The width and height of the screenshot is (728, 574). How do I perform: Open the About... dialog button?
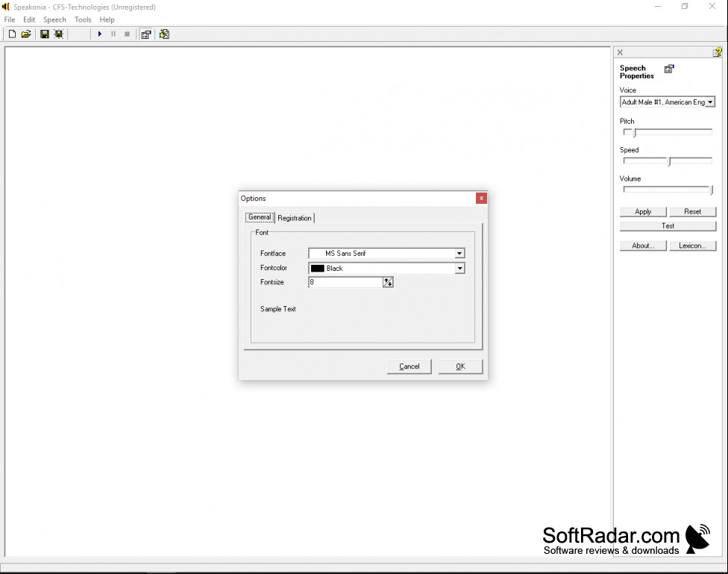pyautogui.click(x=643, y=246)
